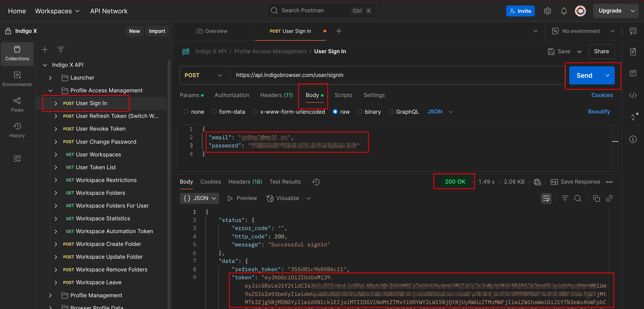Open the environment quick look icon

pos(633,31)
